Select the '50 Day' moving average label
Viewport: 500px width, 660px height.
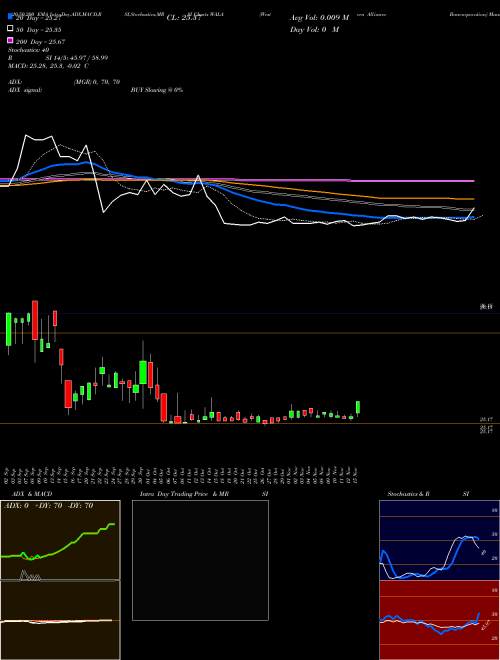38,30
